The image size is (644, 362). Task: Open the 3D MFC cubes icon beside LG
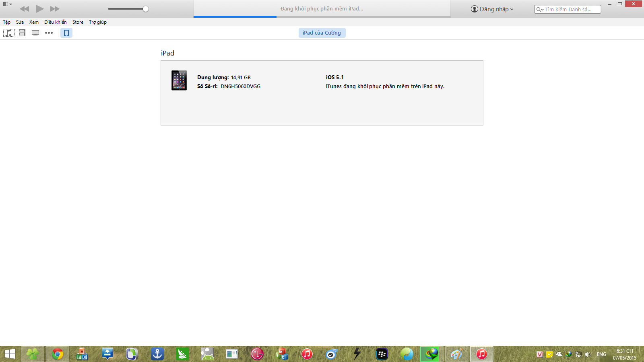coord(282,354)
